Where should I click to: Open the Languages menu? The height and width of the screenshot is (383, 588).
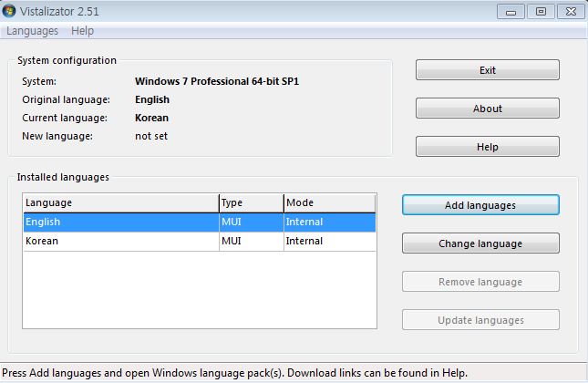point(32,31)
